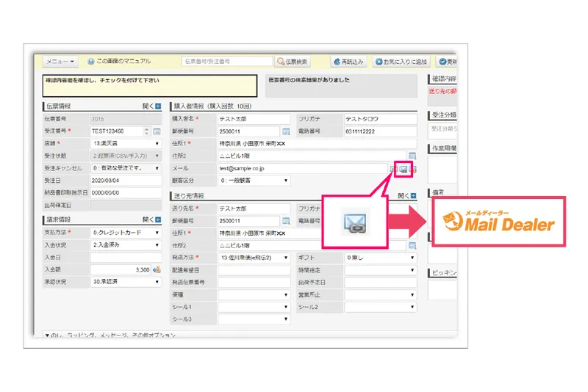Expand the のし、ラッピング options section
The height and width of the screenshot is (392, 588).
coord(110,334)
